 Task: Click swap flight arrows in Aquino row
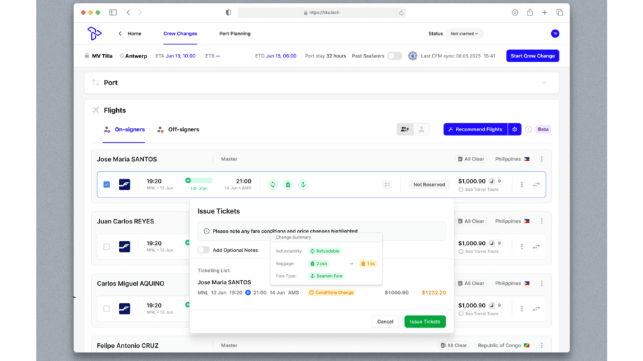(x=536, y=308)
